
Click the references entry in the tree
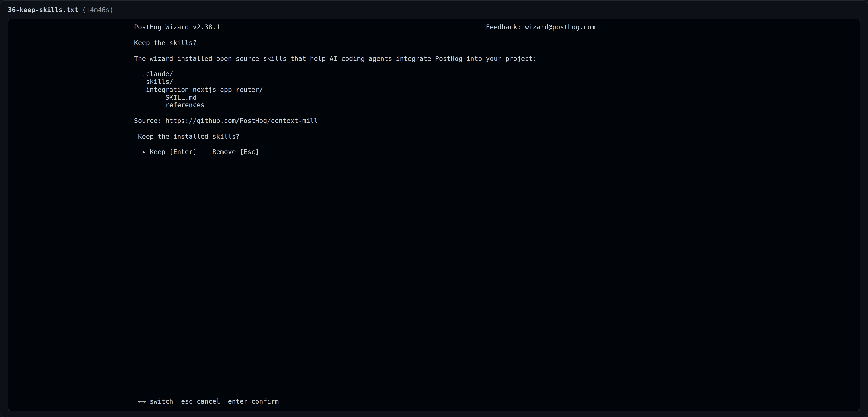tap(185, 105)
